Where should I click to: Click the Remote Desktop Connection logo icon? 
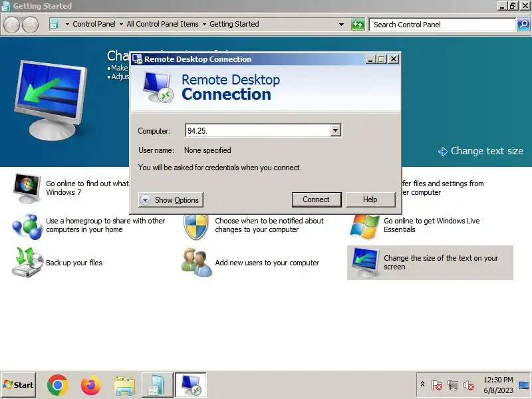[158, 87]
